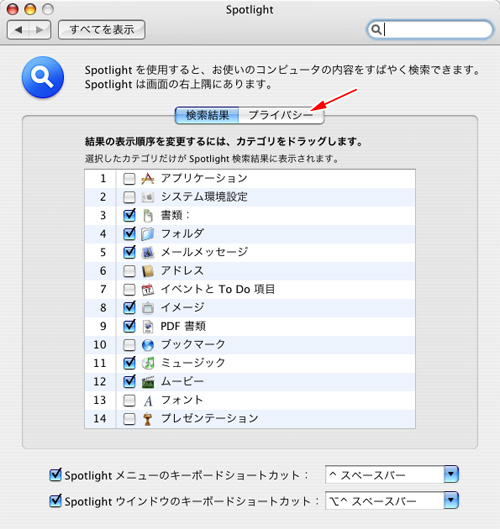This screenshot has width=500, height=529.
Task: Select the フォルダ row label
Action: pyautogui.click(x=183, y=233)
